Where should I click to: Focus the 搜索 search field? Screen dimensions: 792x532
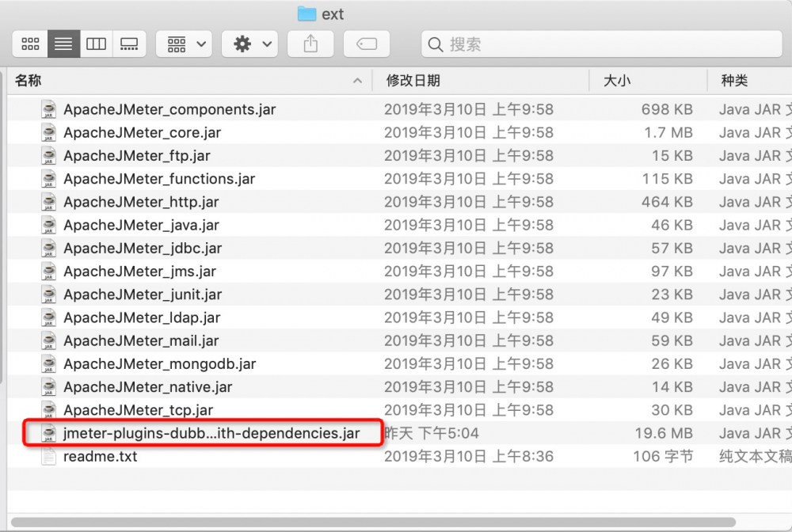point(602,44)
